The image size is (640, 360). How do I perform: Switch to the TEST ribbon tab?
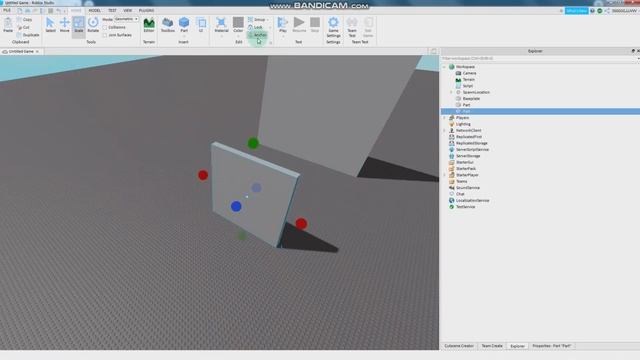coord(112,11)
